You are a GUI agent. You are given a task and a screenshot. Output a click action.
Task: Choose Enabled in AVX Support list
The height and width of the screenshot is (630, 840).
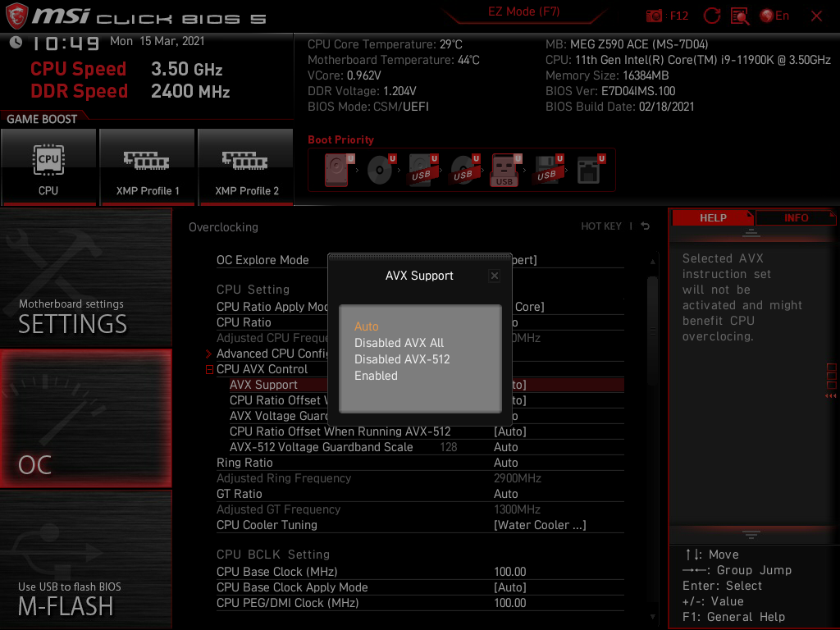click(x=376, y=376)
